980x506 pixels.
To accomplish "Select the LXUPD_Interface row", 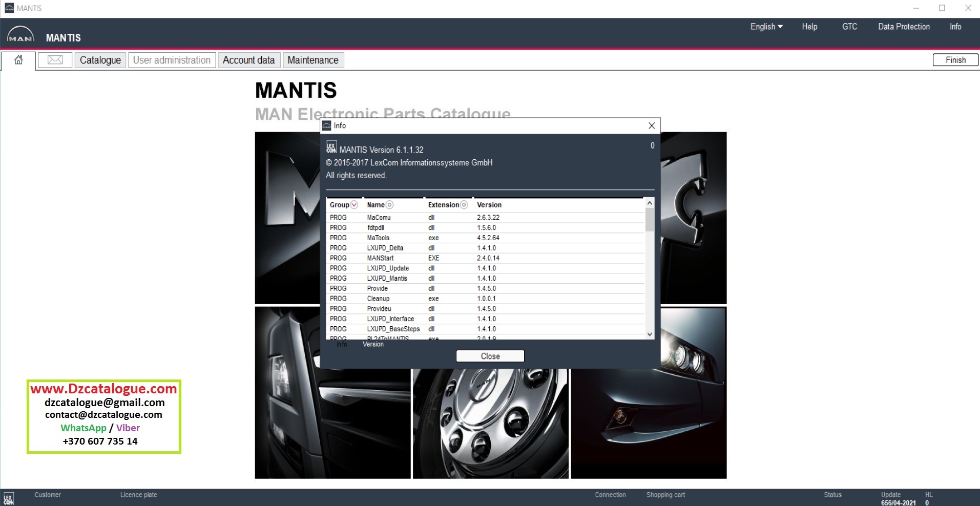I will 485,319.
